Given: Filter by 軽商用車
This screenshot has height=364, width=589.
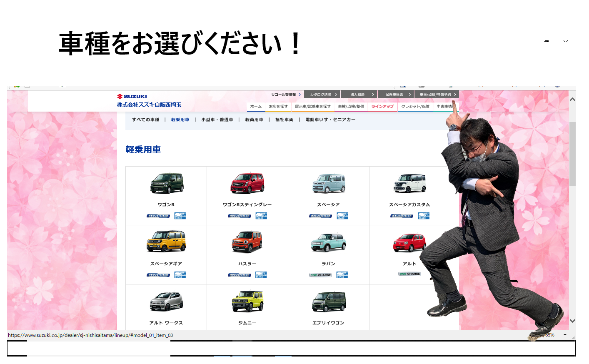Looking at the screenshot, I should (254, 120).
